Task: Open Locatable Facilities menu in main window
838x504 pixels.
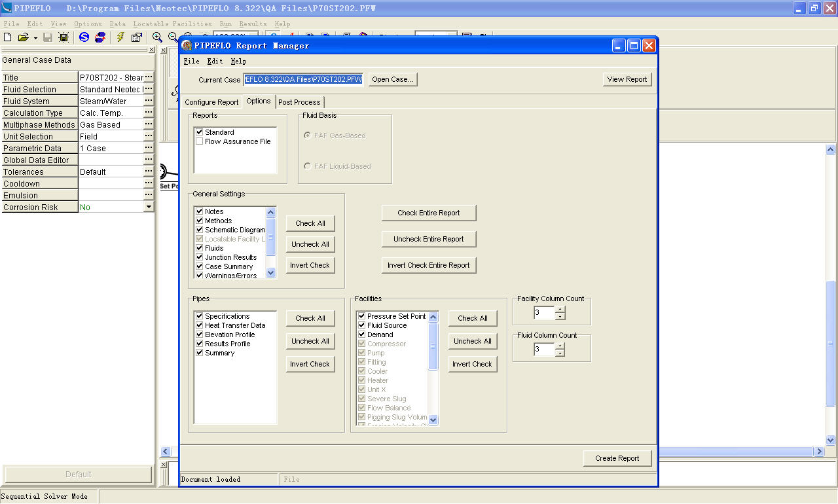Action: 173,24
